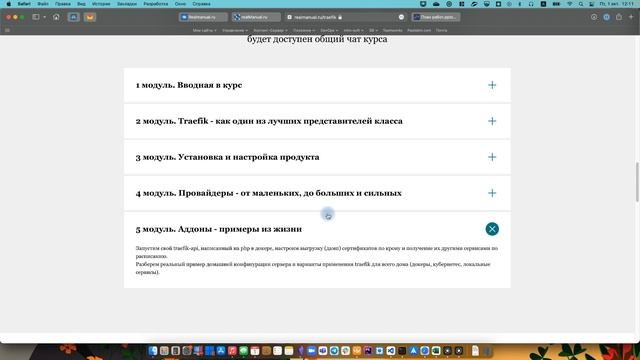Viewport: 640px width, 360px height.
Task: Open the App Store icon in Dock
Action: tap(221, 351)
